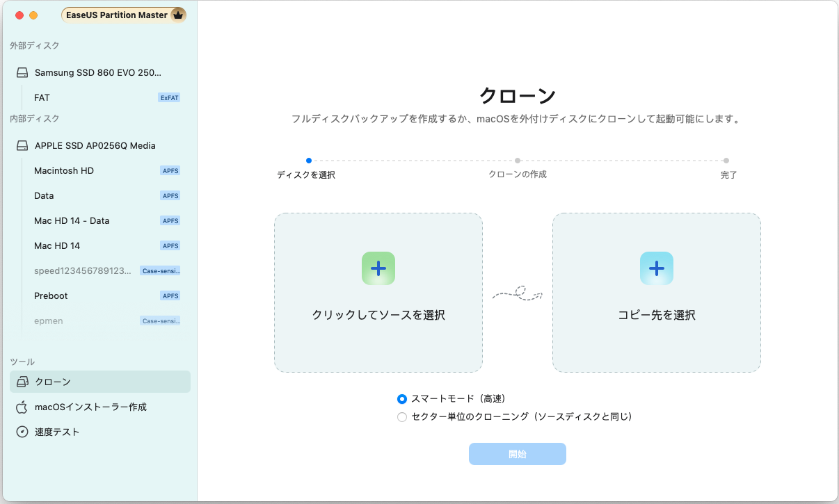Click the ディスクを選択 step marker

coord(309,161)
